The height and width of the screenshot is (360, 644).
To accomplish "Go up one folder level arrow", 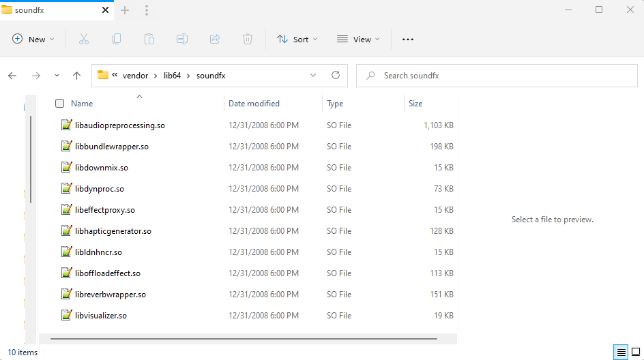I will (77, 76).
